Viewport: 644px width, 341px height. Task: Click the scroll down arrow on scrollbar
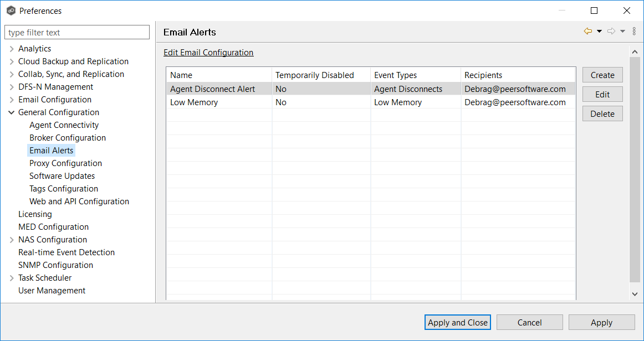pos(635,294)
